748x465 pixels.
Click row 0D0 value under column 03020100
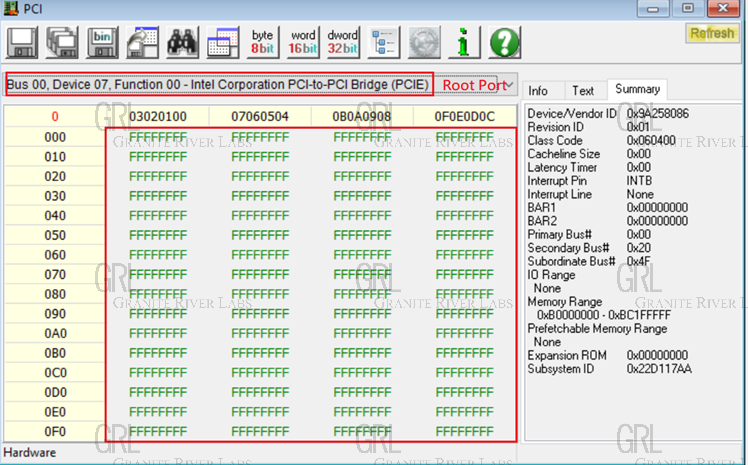pyautogui.click(x=157, y=392)
